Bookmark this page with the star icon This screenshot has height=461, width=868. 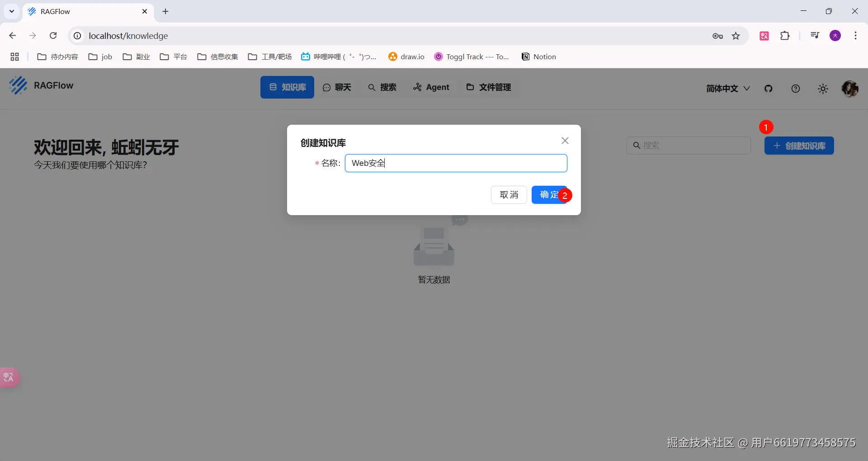click(x=736, y=36)
